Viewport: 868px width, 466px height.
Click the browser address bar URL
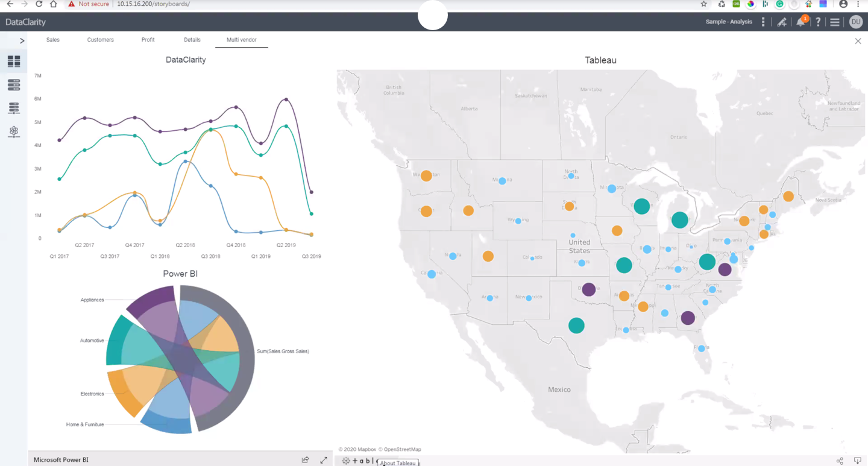coord(153,4)
